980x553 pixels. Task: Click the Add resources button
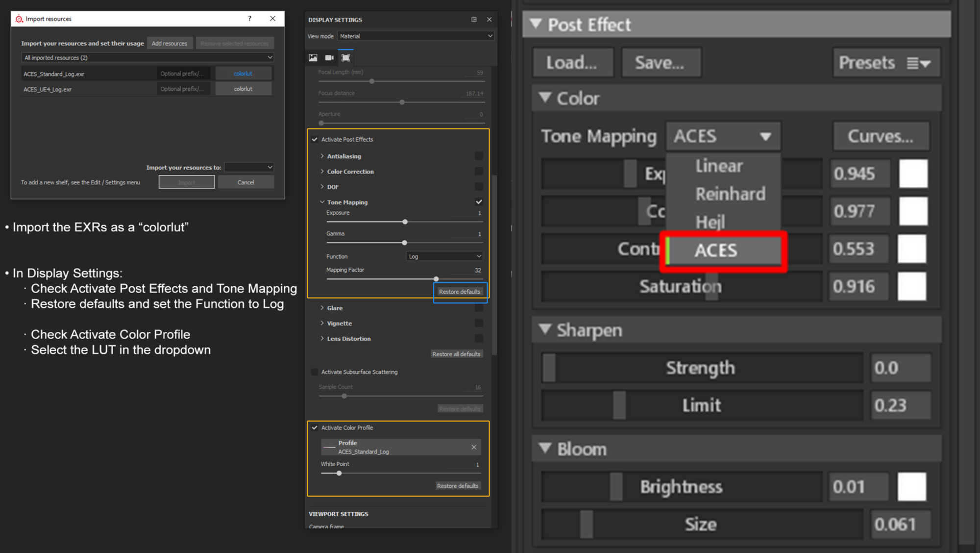pos(170,44)
